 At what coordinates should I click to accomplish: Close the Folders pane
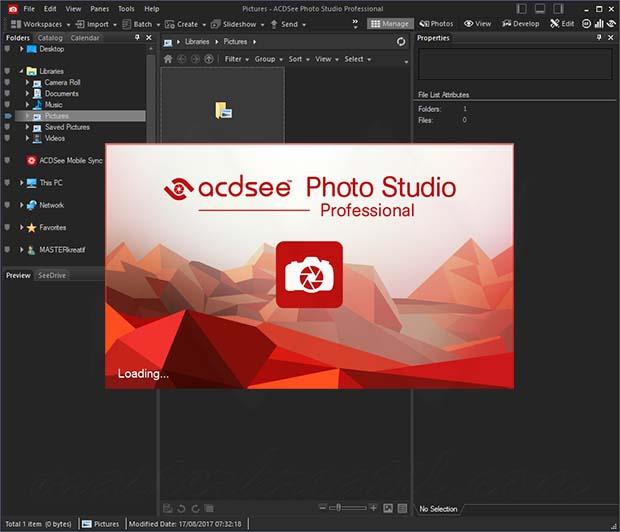tap(149, 38)
